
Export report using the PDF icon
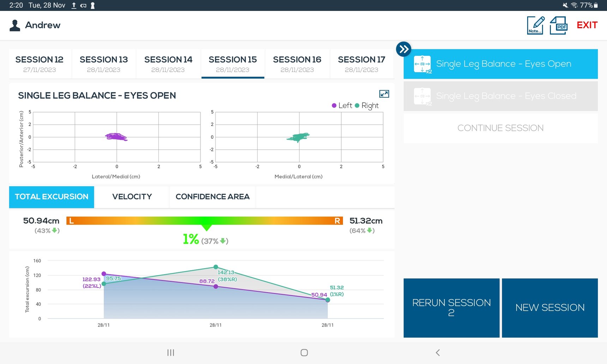pyautogui.click(x=559, y=25)
